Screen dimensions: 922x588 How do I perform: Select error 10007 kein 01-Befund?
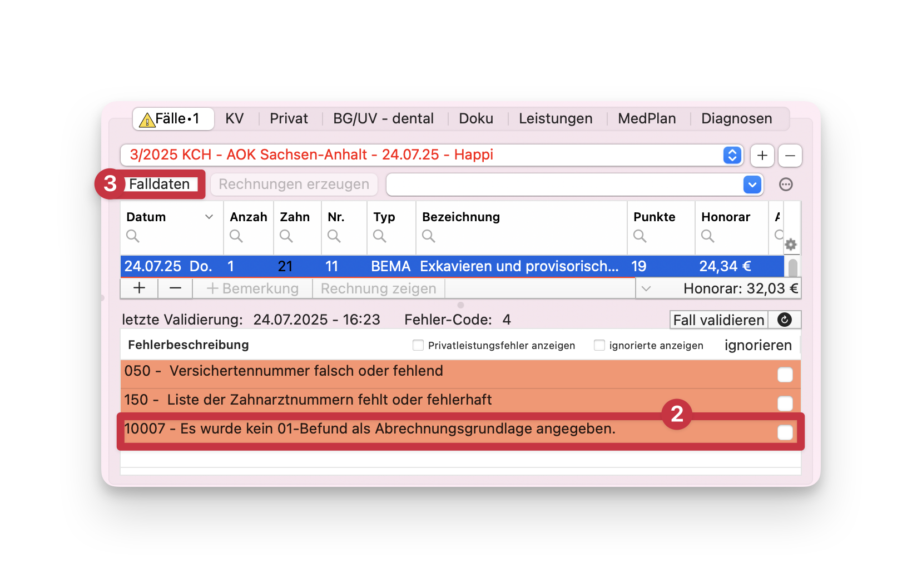(460, 432)
